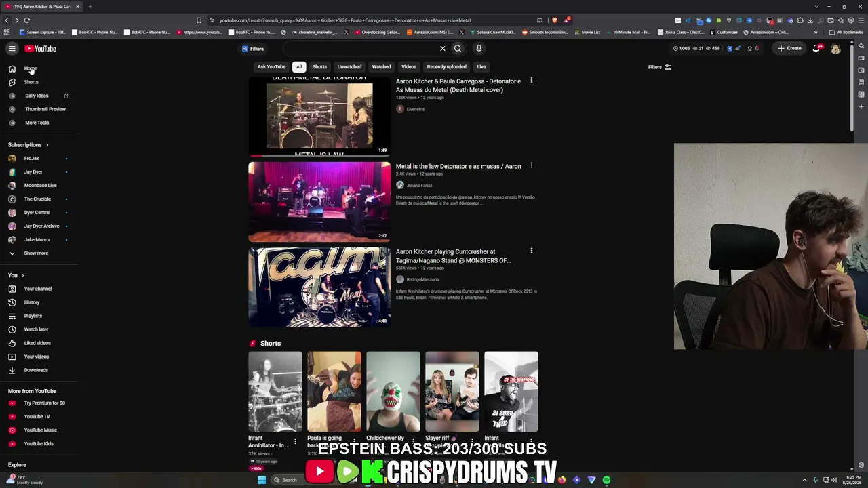
Task: Click the magnifier search button
Action: (x=458, y=49)
